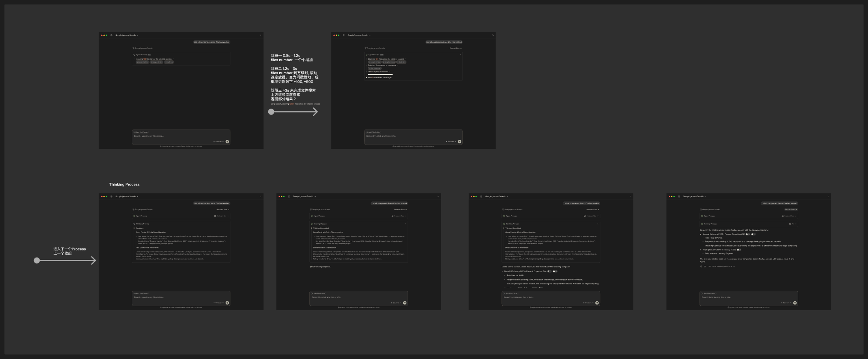This screenshot has height=359, width=868.
Task: Collapse Thinking Process in expanded-thinking answer mockup
Action: pyautogui.click(x=598, y=224)
